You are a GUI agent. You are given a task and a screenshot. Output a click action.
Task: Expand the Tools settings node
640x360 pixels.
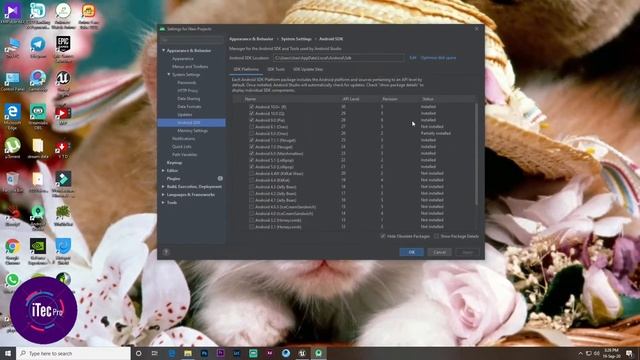pyautogui.click(x=163, y=202)
